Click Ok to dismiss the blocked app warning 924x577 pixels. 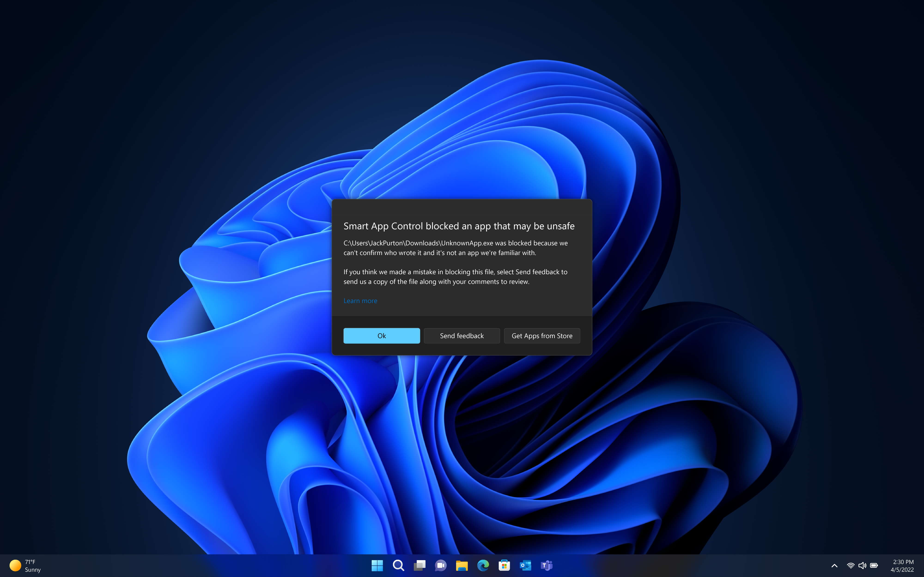[382, 335]
